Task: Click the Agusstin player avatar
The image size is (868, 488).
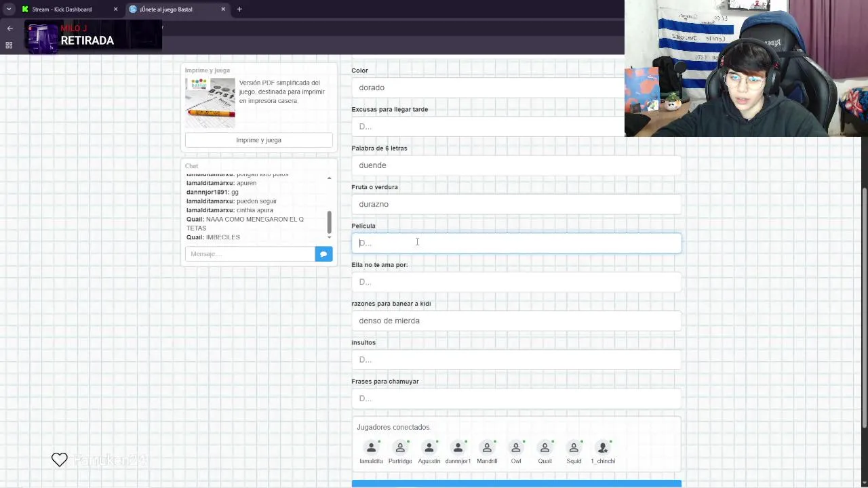Action: 429,447
